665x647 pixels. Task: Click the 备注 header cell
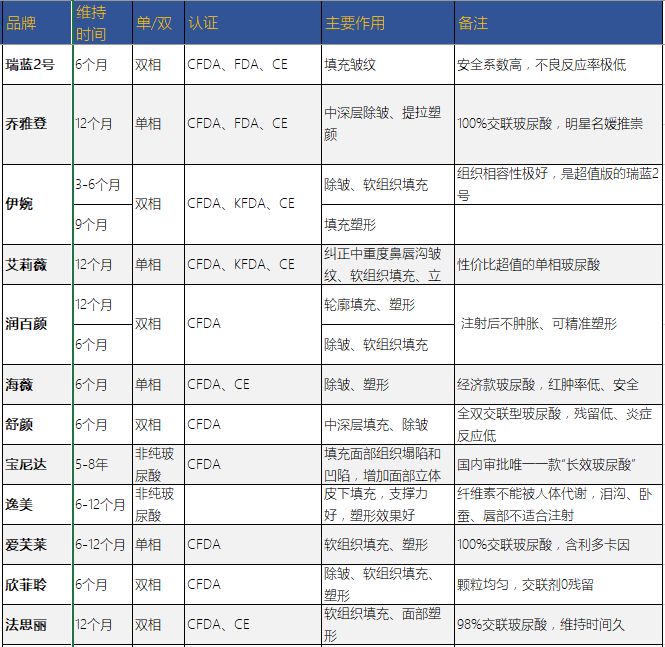pos(472,22)
